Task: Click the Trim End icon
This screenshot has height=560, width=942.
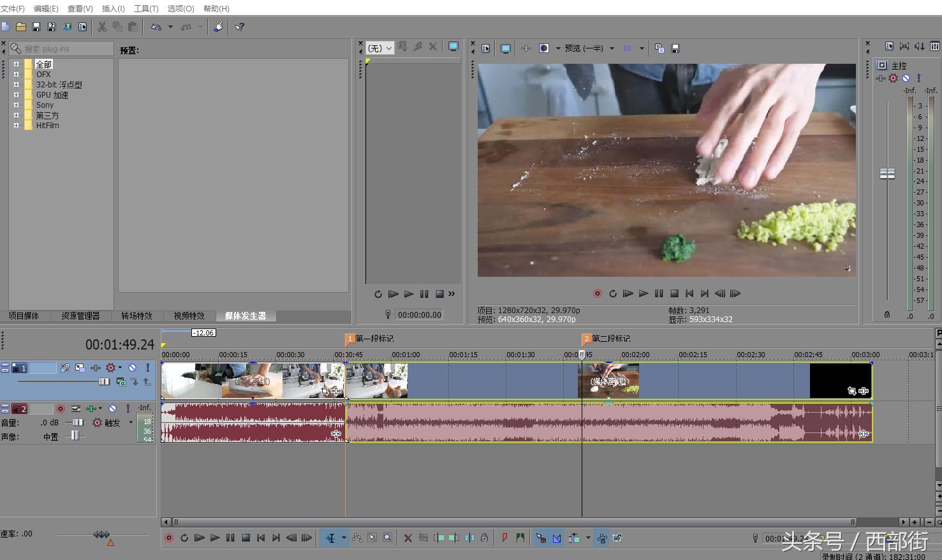Action: click(x=454, y=538)
